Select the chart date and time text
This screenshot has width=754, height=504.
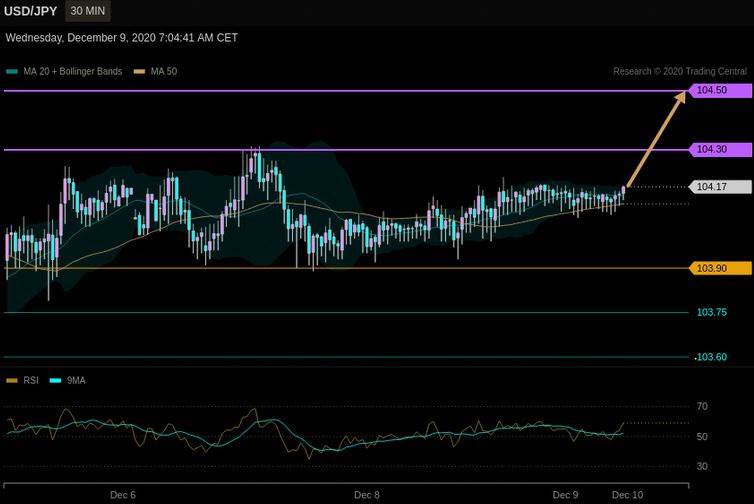(x=122, y=38)
